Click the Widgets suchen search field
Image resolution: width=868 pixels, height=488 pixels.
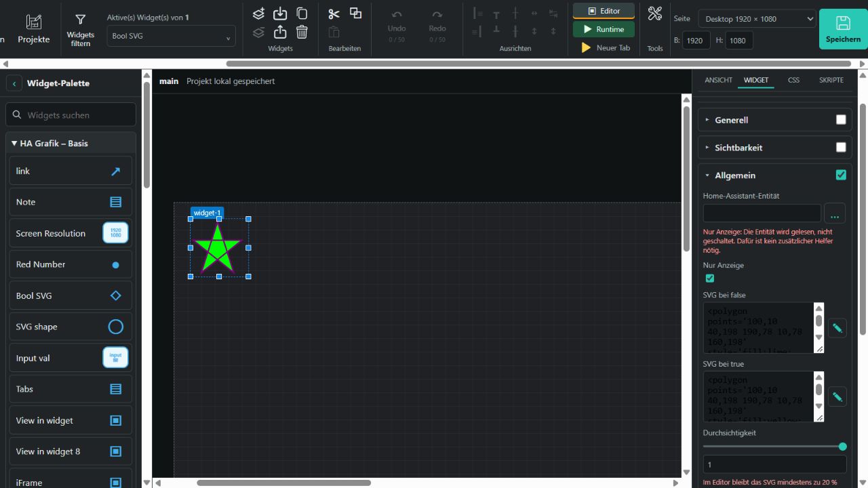[71, 115]
